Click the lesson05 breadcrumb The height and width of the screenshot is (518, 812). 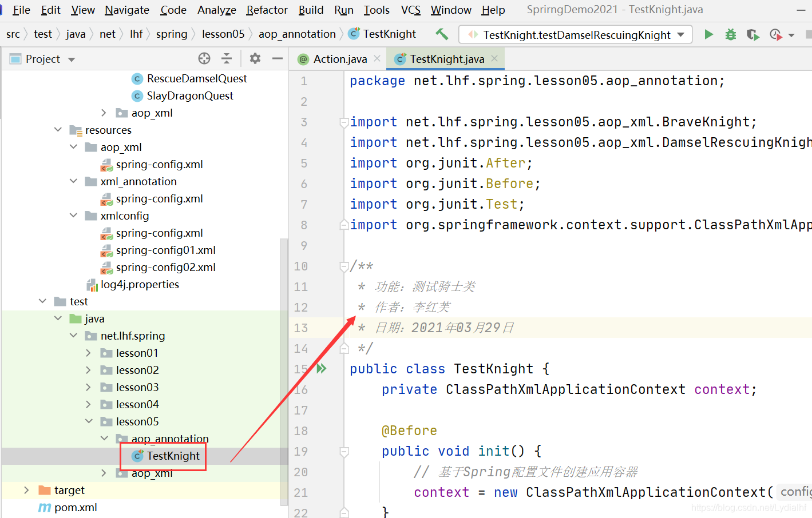point(223,34)
